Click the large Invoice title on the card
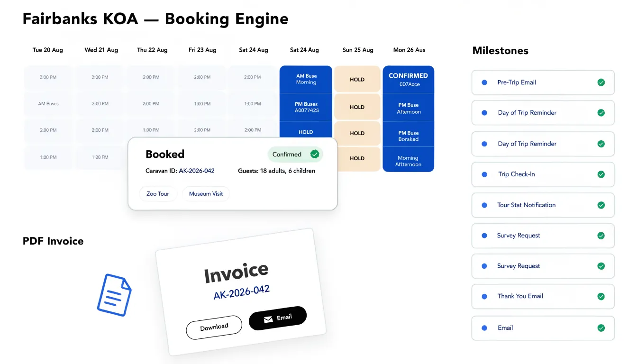Screen dimensions: 637x364 pos(237,272)
